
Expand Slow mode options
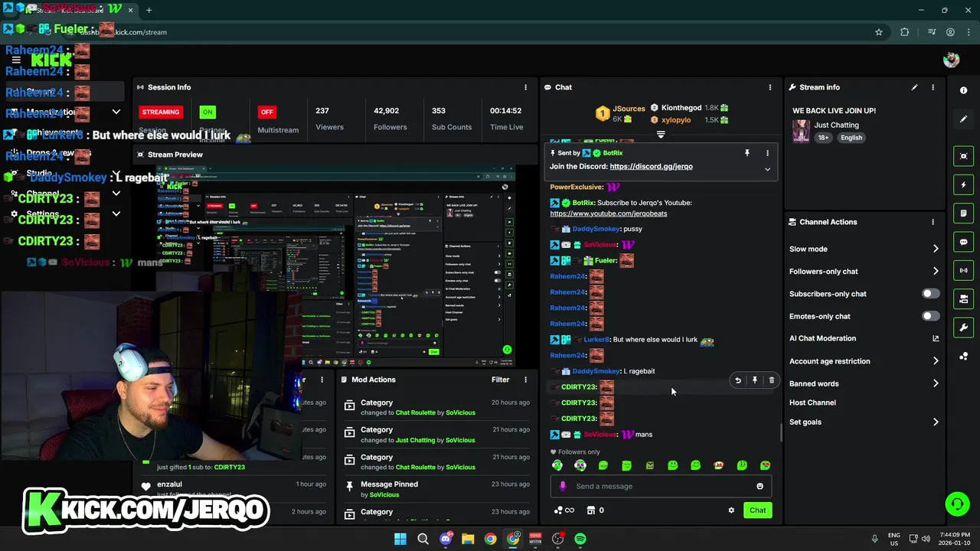pos(936,249)
